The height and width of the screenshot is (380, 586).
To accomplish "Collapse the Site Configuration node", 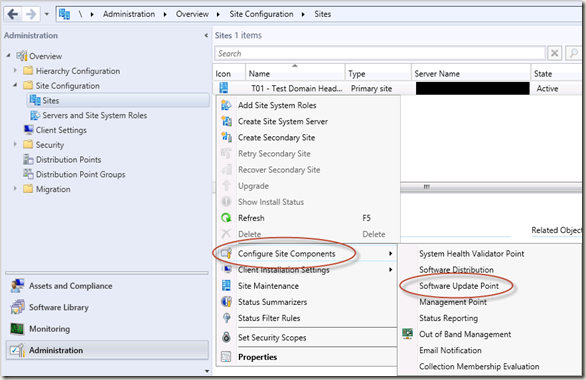I will coord(15,85).
